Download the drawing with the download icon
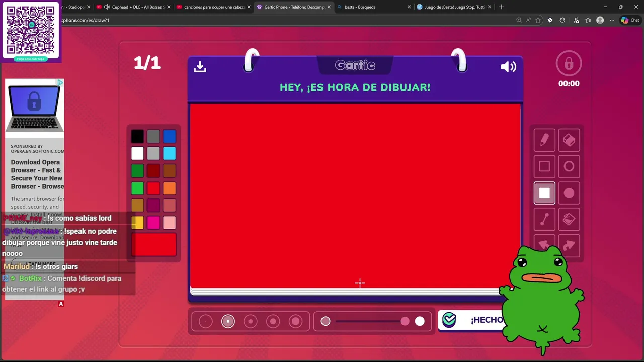 point(200,67)
